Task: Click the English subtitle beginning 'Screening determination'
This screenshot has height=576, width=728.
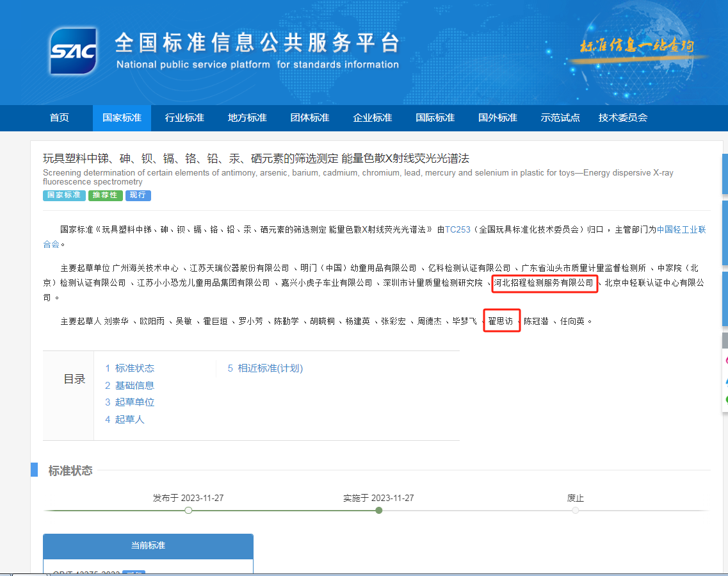Action: 358,177
